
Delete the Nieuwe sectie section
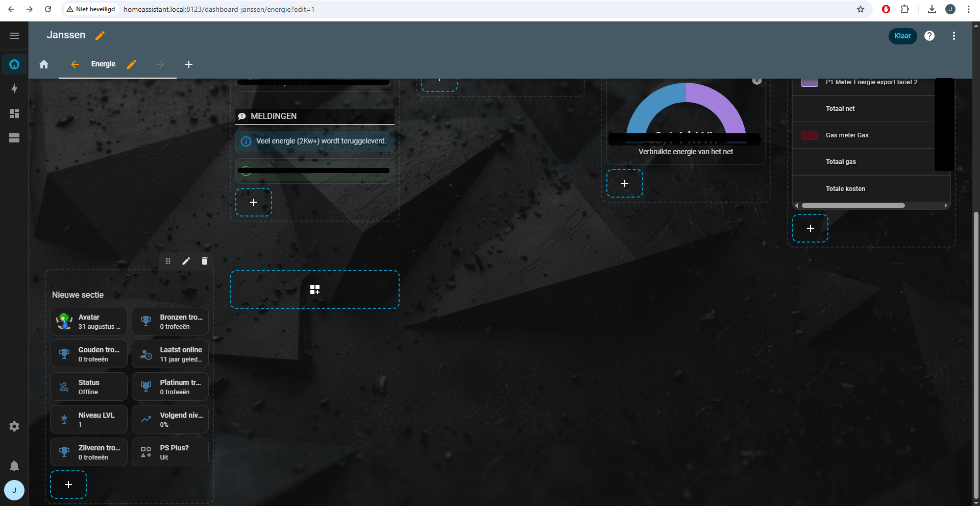point(205,261)
